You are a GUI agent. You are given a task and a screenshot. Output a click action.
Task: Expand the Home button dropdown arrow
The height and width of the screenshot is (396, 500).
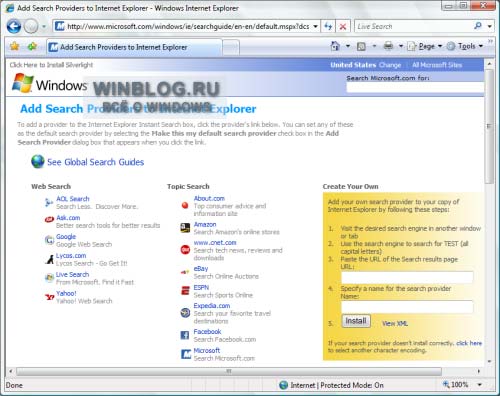pos(348,46)
